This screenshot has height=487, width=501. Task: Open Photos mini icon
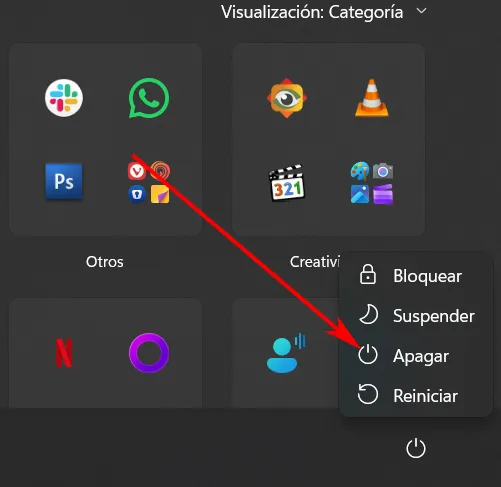pos(360,194)
